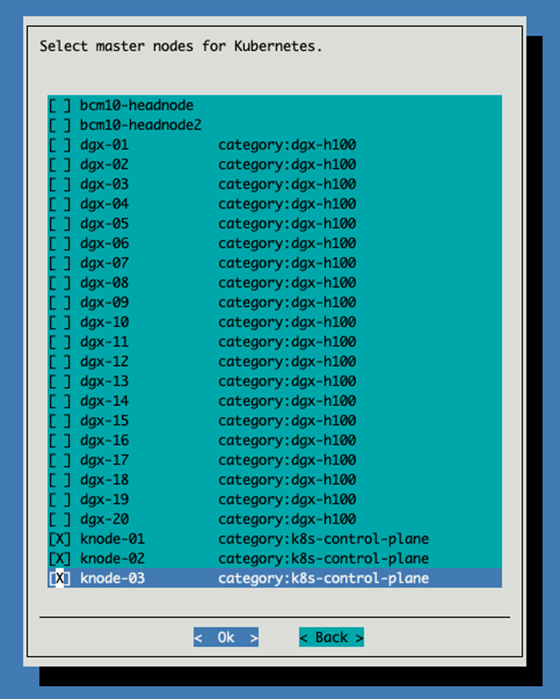Uncheck the knode-01 control-plane node
Viewport: 560px width, 700px height.
[60, 539]
